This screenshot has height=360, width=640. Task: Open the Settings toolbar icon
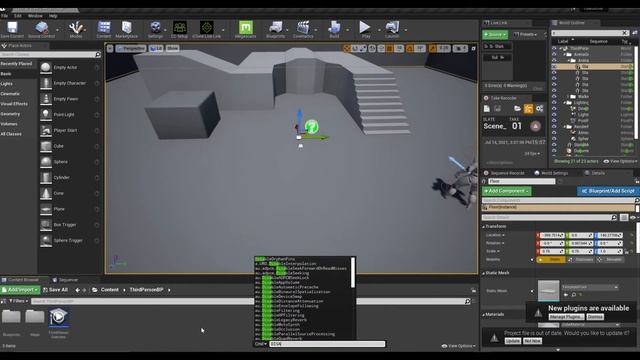[x=155, y=29]
